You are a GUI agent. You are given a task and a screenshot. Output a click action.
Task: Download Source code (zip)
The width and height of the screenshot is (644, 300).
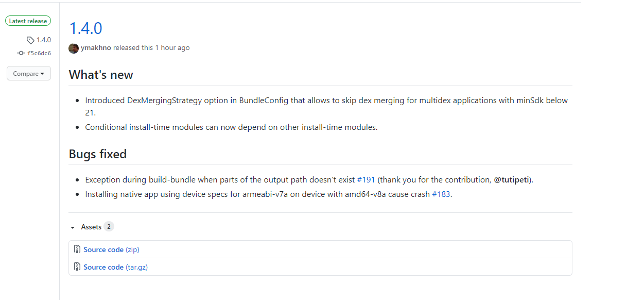point(111,249)
